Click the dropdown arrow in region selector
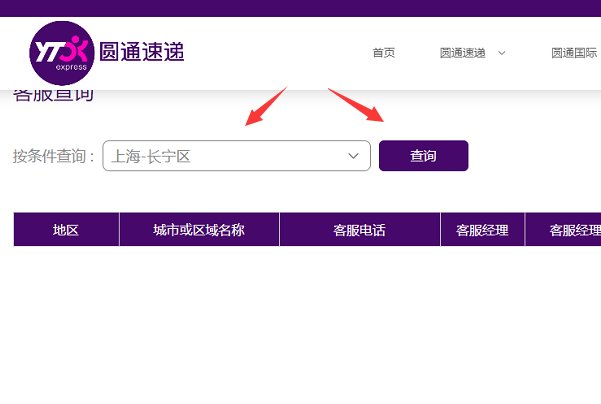601x404 pixels. [353, 156]
